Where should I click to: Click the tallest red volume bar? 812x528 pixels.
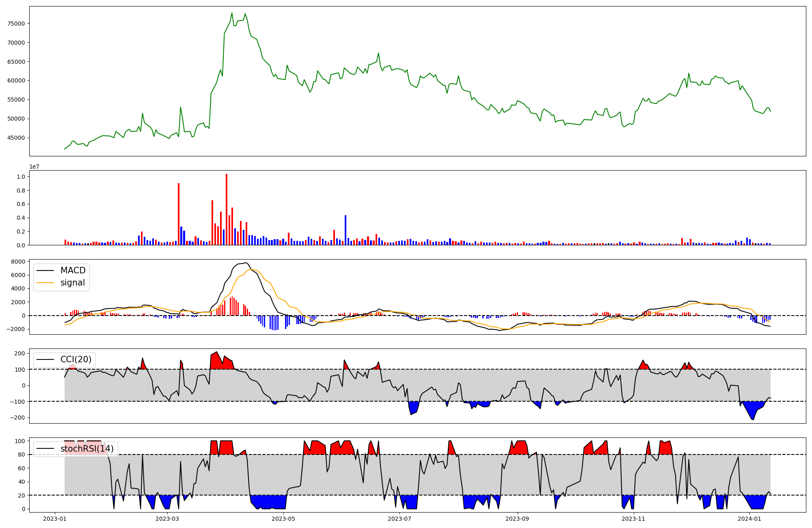227,209
